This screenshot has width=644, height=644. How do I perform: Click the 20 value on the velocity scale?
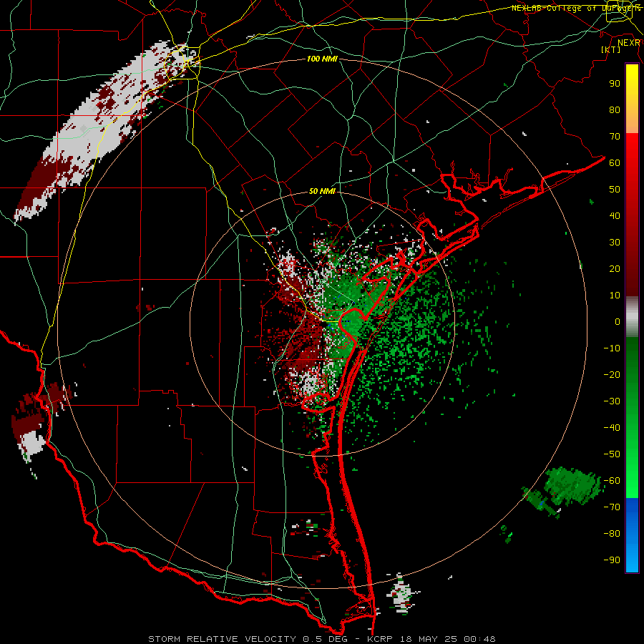(x=615, y=269)
